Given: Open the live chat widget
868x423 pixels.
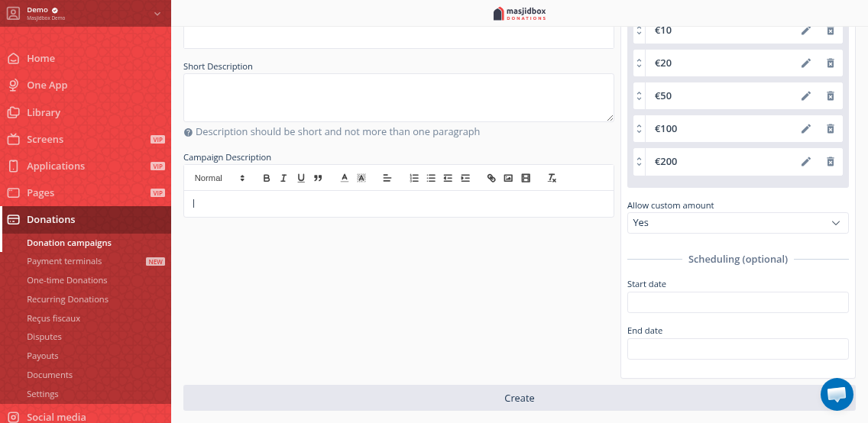Looking at the screenshot, I should 837,394.
